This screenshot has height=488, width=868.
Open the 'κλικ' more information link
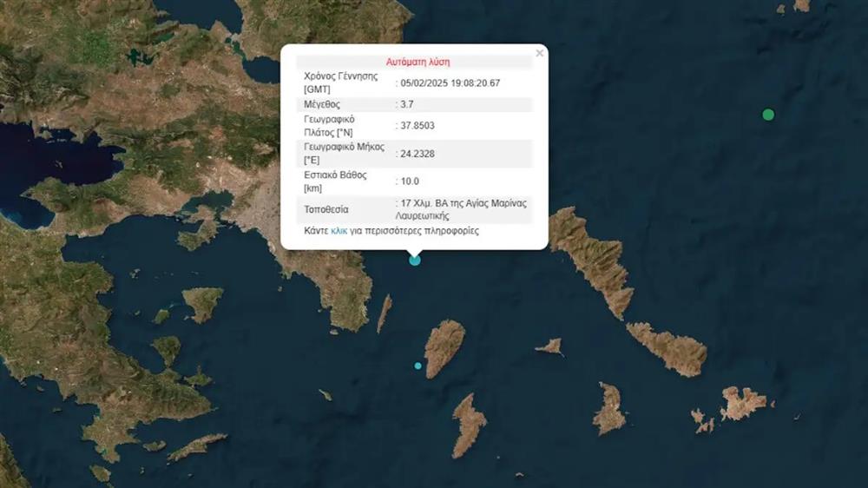click(x=339, y=232)
